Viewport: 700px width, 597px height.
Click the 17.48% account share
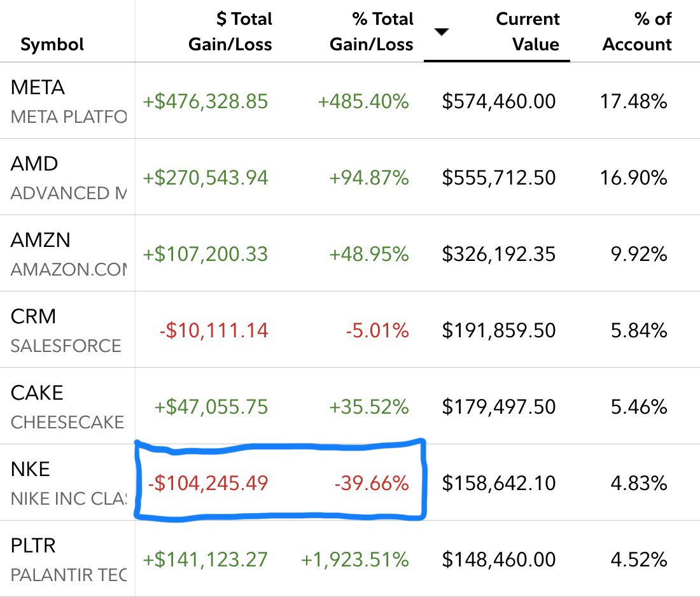[633, 101]
